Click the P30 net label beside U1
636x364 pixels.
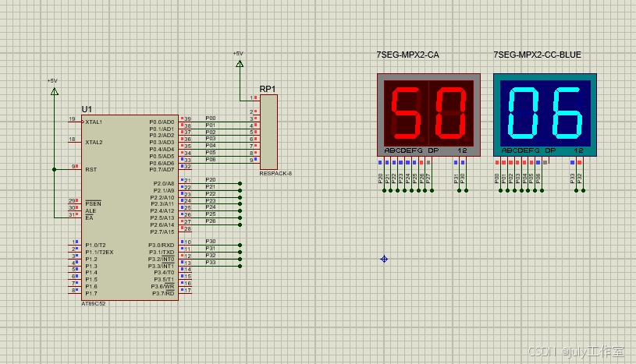pos(211,241)
